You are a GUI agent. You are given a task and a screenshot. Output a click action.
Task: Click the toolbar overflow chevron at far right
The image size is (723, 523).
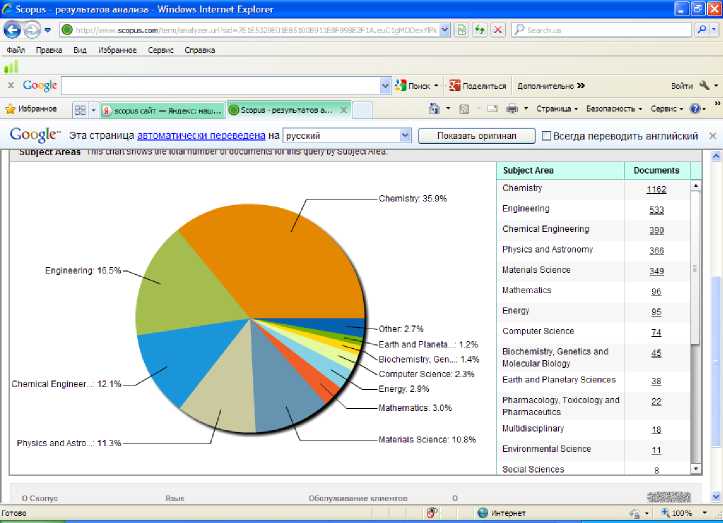(717, 103)
